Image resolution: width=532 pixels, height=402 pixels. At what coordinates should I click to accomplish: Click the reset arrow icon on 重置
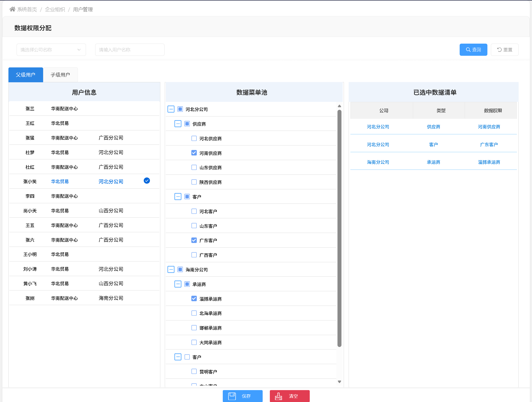pyautogui.click(x=499, y=50)
